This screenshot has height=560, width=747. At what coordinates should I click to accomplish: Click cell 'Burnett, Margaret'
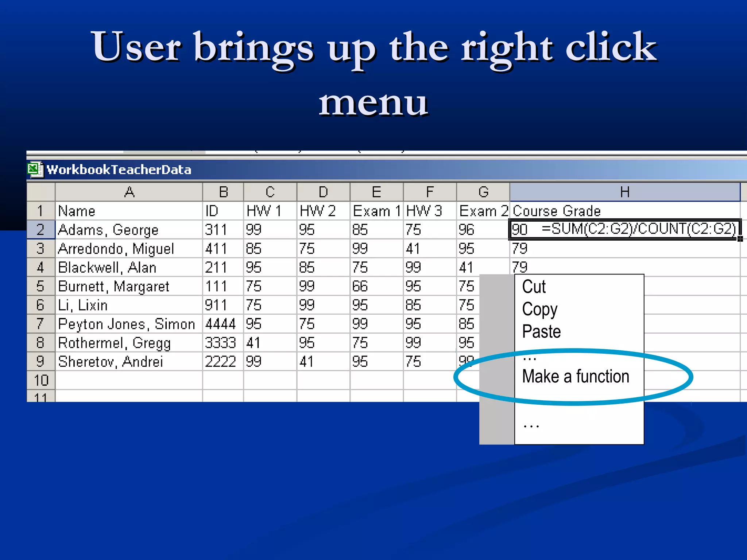click(129, 286)
